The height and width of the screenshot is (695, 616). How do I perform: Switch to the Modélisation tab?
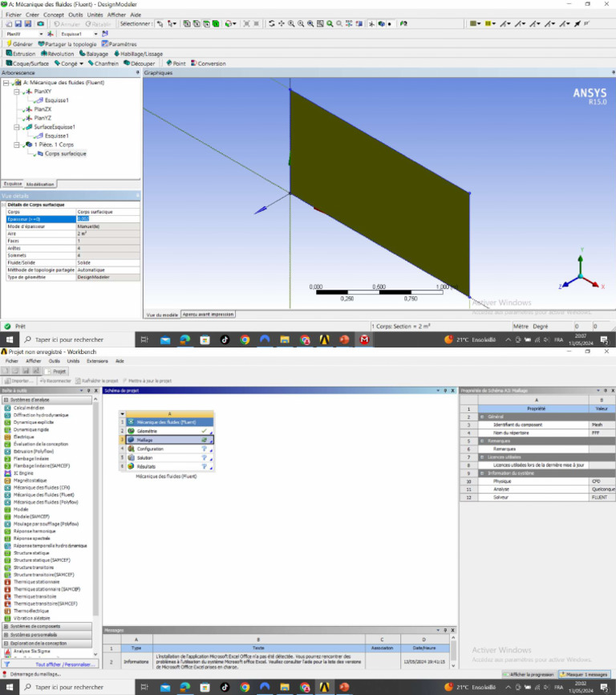[x=40, y=184]
